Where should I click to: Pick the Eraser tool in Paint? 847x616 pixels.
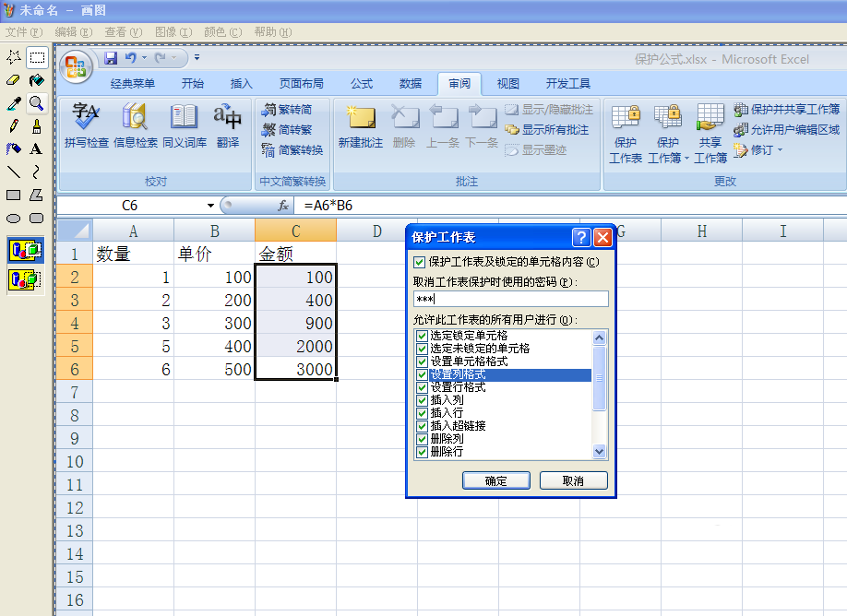14,80
